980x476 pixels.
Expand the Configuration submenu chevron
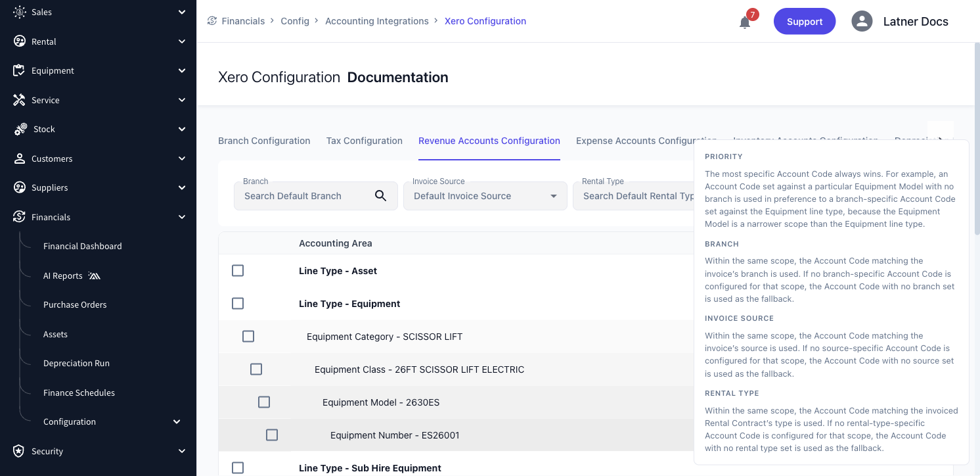point(177,421)
